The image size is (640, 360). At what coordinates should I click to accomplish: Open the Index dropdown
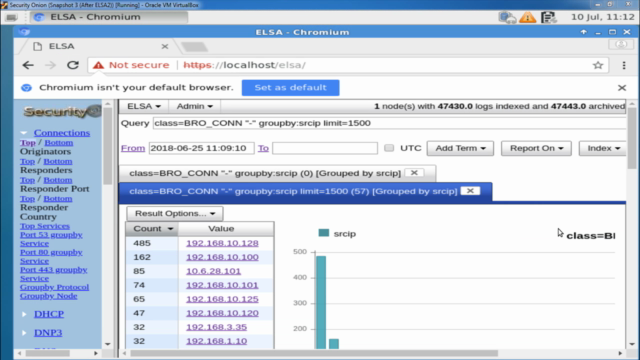(x=603, y=148)
